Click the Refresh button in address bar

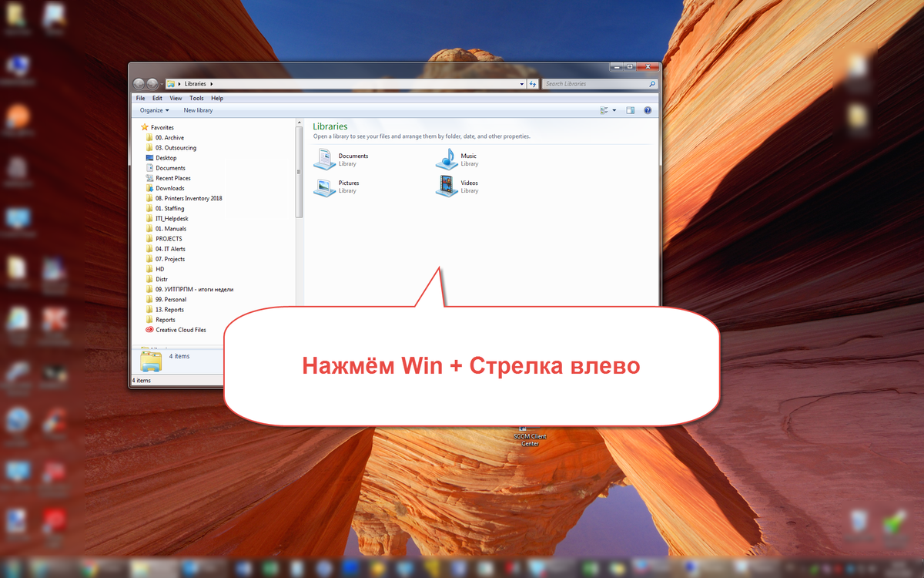click(x=534, y=83)
